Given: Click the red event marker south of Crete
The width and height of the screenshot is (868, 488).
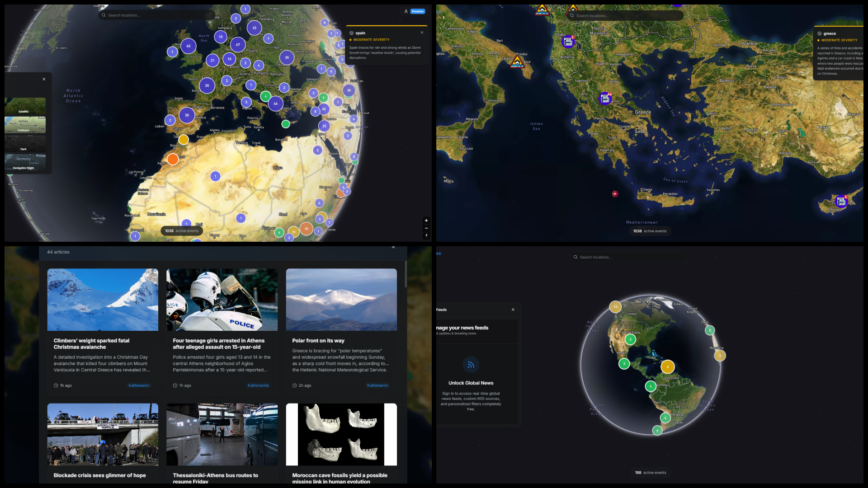Looking at the screenshot, I should [x=615, y=193].
